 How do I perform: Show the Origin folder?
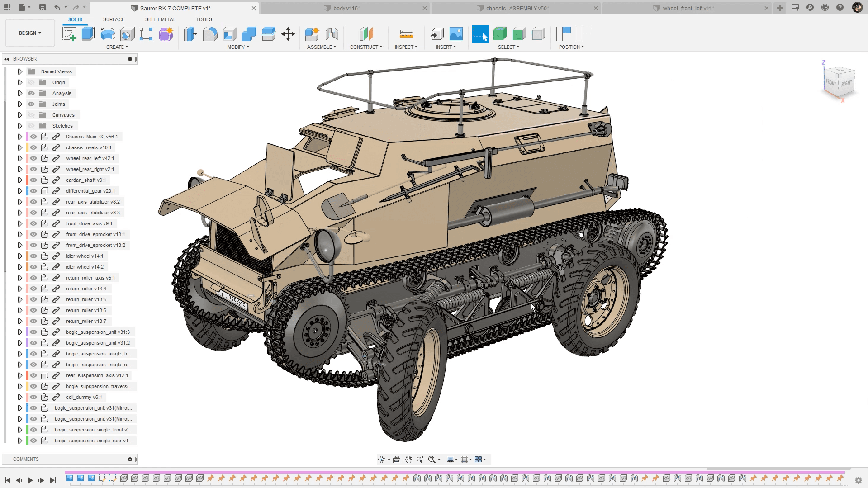click(31, 82)
